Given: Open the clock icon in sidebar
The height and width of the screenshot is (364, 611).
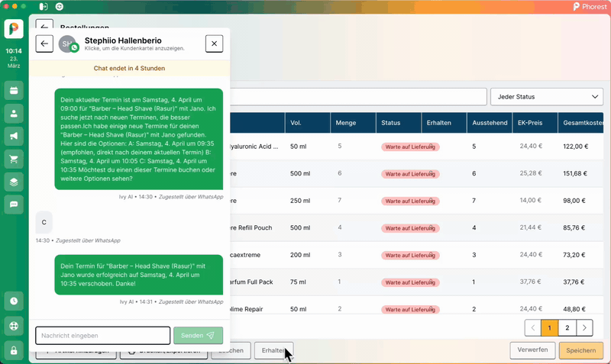Looking at the screenshot, I should tap(14, 301).
